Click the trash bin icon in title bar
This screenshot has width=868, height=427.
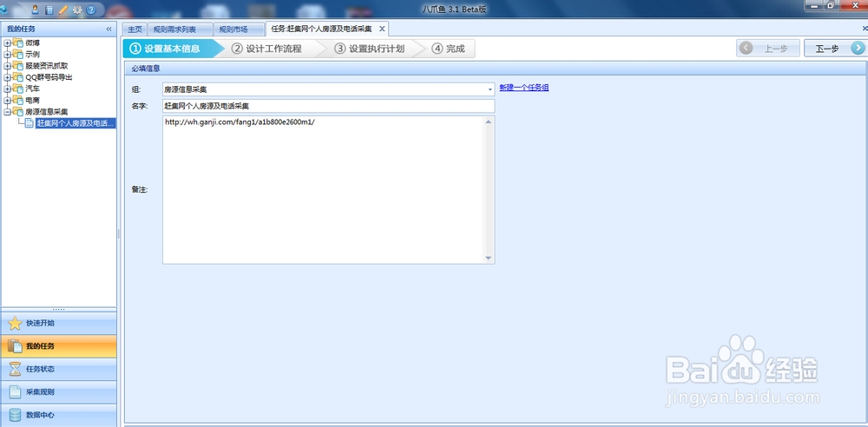[49, 10]
